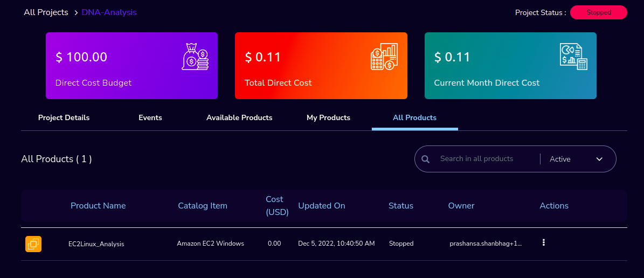This screenshot has height=278, width=644.
Task: Click the breadcrumb chevron after All Projects
Action: click(x=75, y=13)
